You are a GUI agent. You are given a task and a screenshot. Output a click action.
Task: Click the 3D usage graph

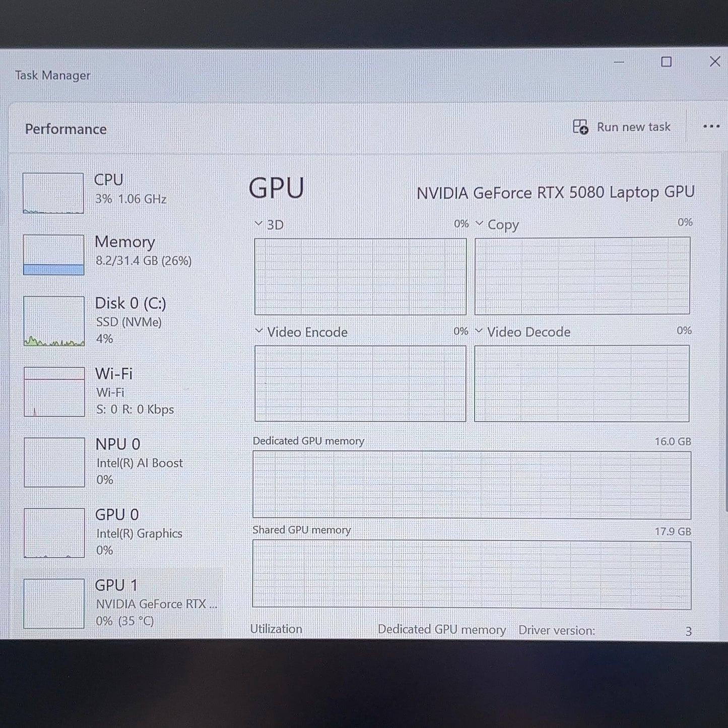pos(360,277)
